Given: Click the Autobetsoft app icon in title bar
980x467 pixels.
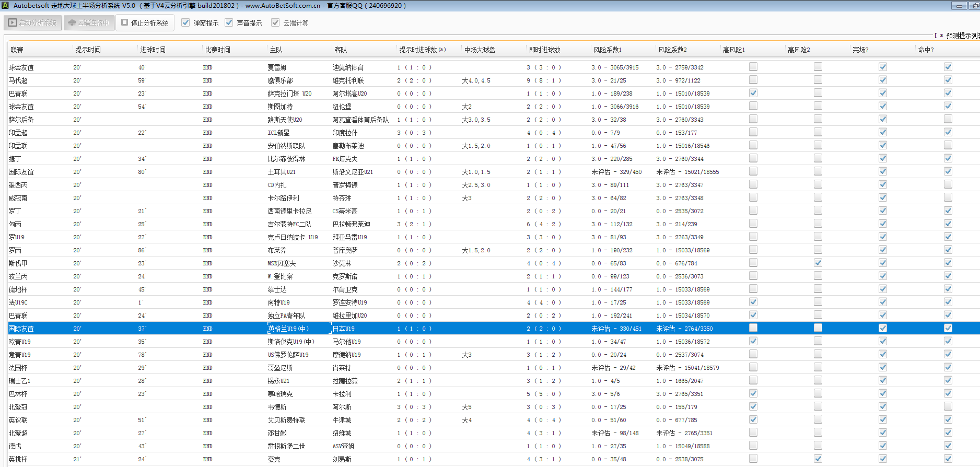Looking at the screenshot, I should click(5, 5).
